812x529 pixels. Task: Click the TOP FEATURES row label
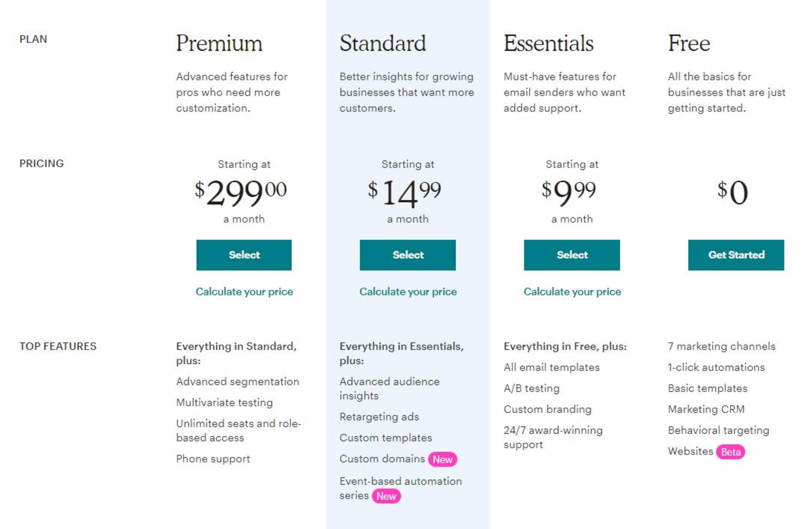(x=58, y=346)
